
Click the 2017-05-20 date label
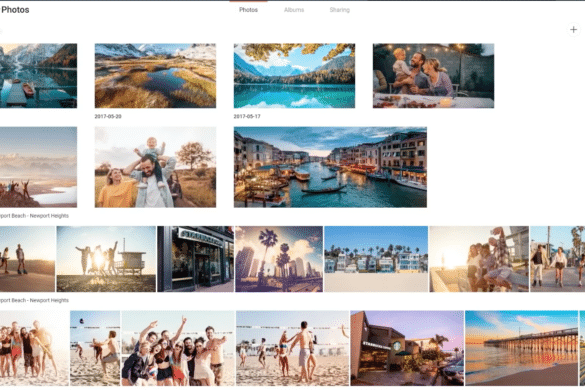(108, 116)
